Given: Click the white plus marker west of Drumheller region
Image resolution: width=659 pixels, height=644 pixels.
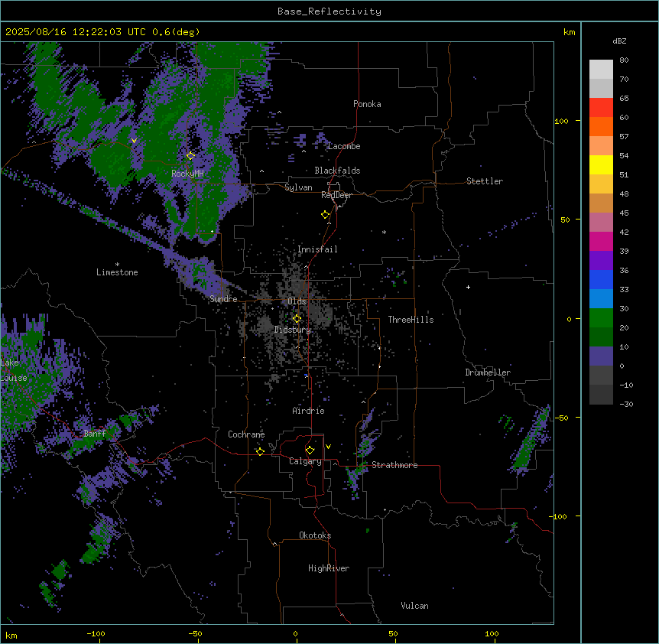Looking at the screenshot, I should point(468,287).
